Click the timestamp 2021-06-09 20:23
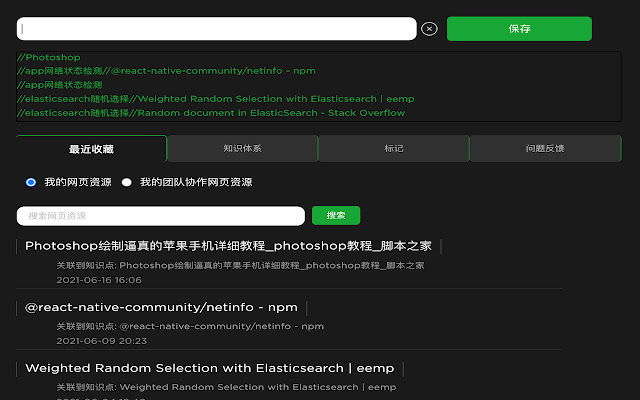This screenshot has height=400, width=640. coord(102,341)
